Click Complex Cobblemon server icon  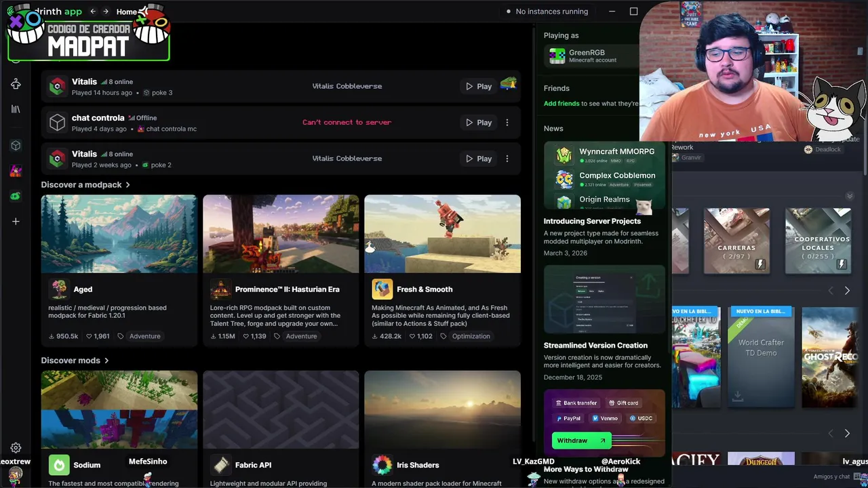[x=564, y=179]
